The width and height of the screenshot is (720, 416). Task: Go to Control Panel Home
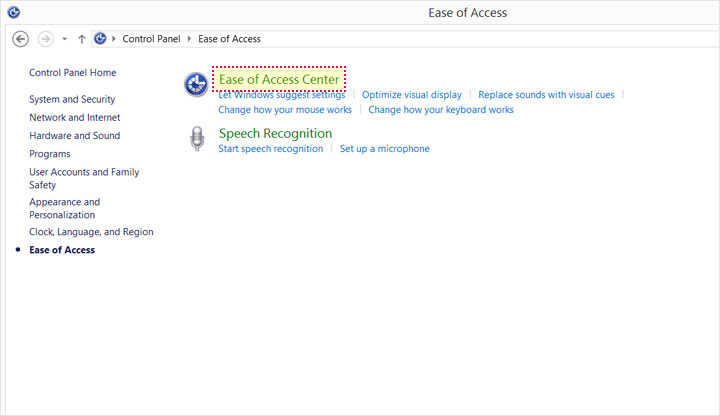(x=72, y=73)
